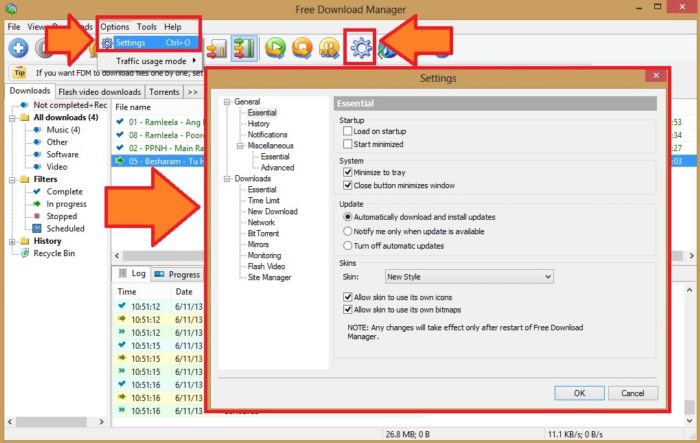Image resolution: width=700 pixels, height=443 pixels.
Task: Select History under General in Settings
Action: pyautogui.click(x=258, y=124)
